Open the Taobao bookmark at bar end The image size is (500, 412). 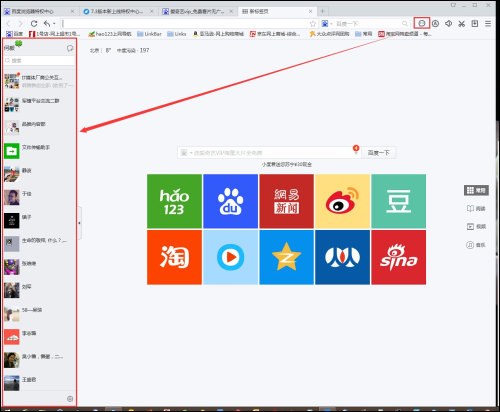pos(405,34)
